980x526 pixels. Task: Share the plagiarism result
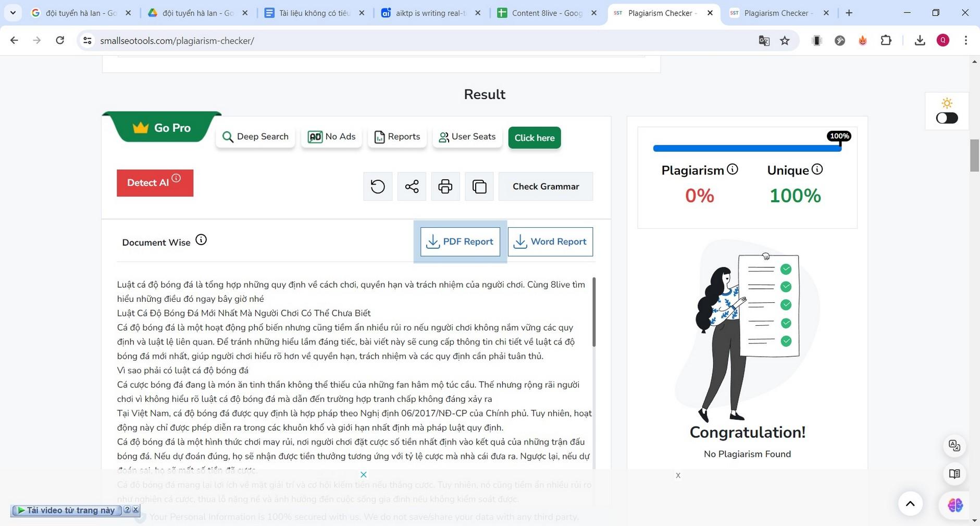[x=412, y=186]
